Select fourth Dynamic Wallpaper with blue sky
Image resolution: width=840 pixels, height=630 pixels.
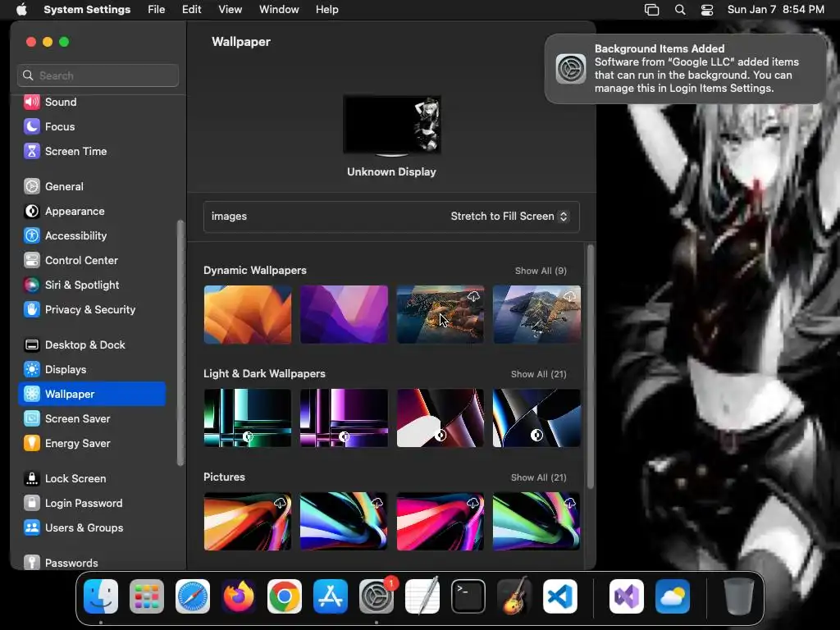point(536,314)
